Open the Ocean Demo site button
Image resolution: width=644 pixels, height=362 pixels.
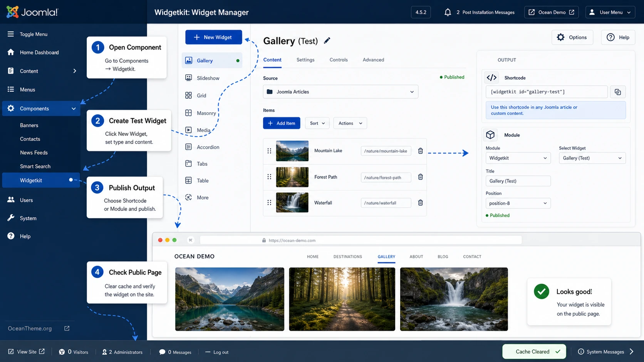(x=552, y=12)
